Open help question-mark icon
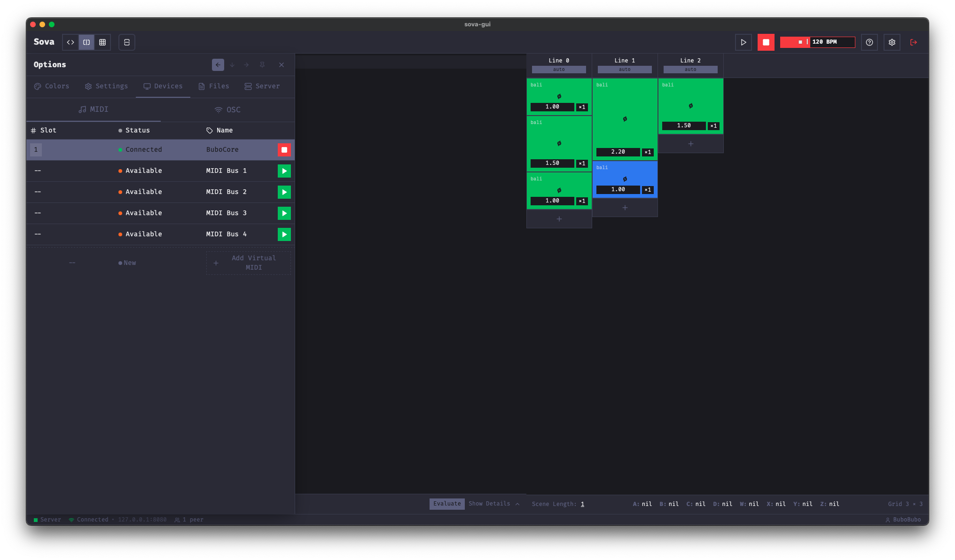The height and width of the screenshot is (560, 955). click(869, 42)
